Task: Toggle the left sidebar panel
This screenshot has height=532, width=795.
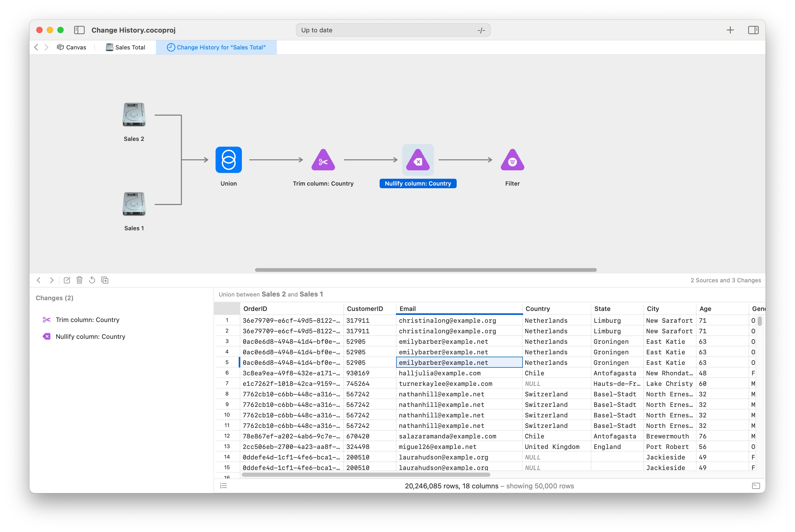Action: point(79,30)
